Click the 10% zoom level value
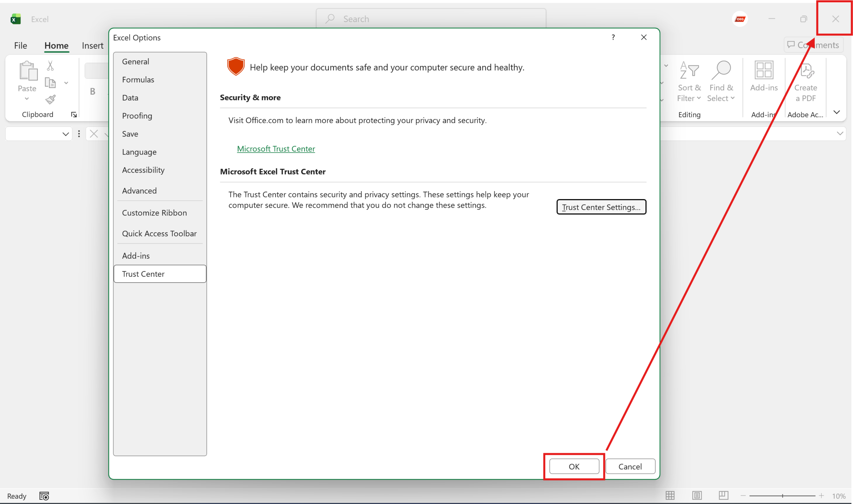This screenshot has width=853, height=504. tap(838, 496)
